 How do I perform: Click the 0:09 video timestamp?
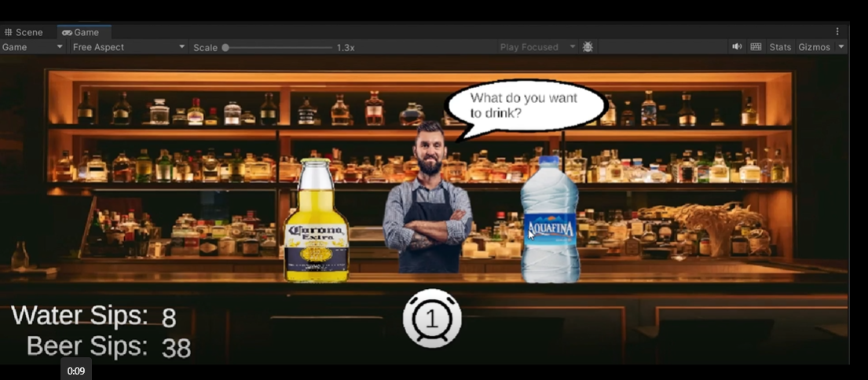point(76,371)
